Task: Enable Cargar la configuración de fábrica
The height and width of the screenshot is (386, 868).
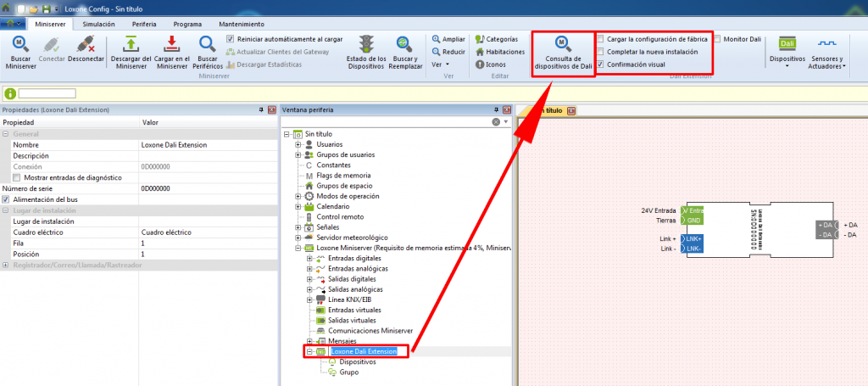Action: (601, 39)
